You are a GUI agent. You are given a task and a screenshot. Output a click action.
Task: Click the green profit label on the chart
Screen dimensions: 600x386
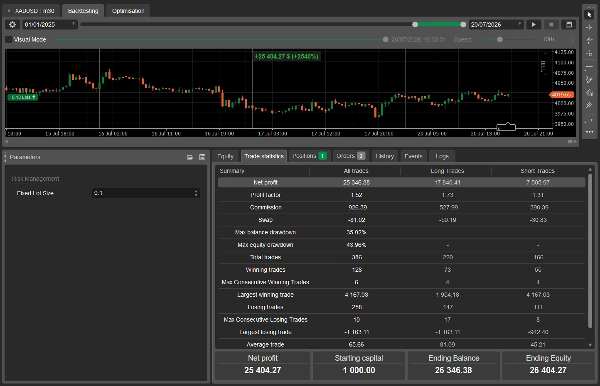[287, 56]
